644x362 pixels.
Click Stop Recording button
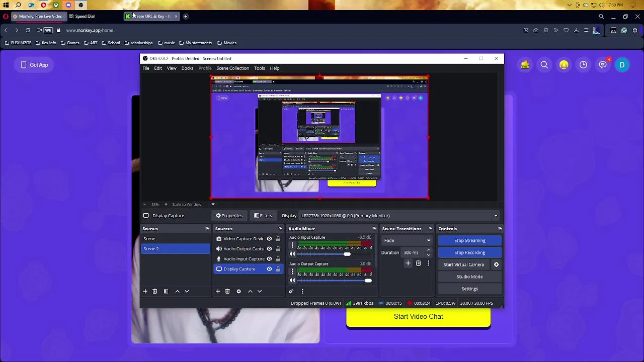coord(469,252)
